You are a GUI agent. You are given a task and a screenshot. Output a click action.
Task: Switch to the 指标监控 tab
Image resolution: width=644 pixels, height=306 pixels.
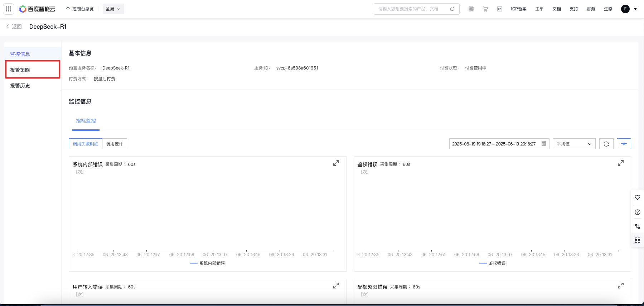click(86, 121)
